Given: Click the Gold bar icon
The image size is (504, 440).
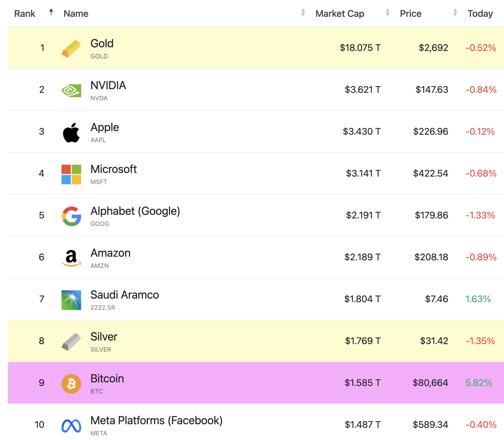Looking at the screenshot, I should (x=71, y=49).
